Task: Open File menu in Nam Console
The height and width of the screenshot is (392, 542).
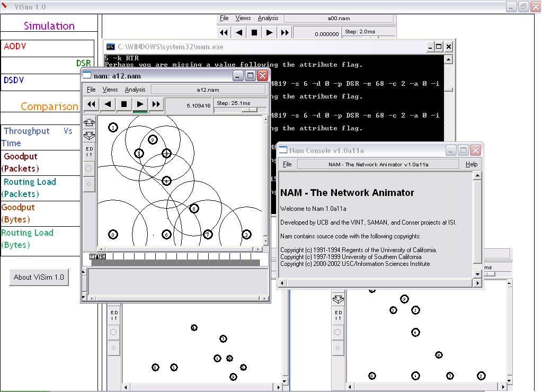Action: pyautogui.click(x=287, y=164)
